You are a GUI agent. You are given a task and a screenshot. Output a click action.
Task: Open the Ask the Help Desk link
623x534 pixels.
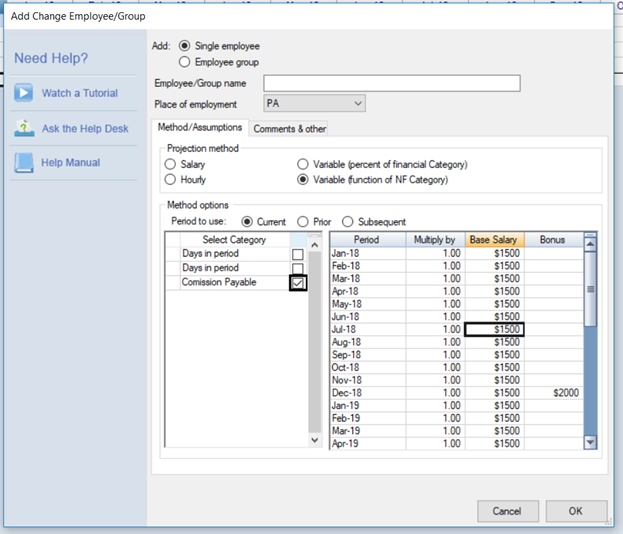pos(85,128)
